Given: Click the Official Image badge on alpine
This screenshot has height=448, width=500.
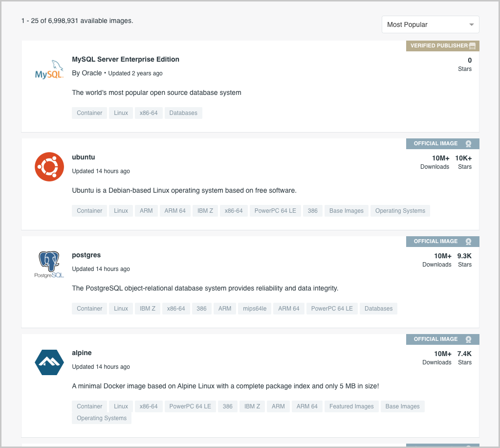Looking at the screenshot, I should 442,339.
